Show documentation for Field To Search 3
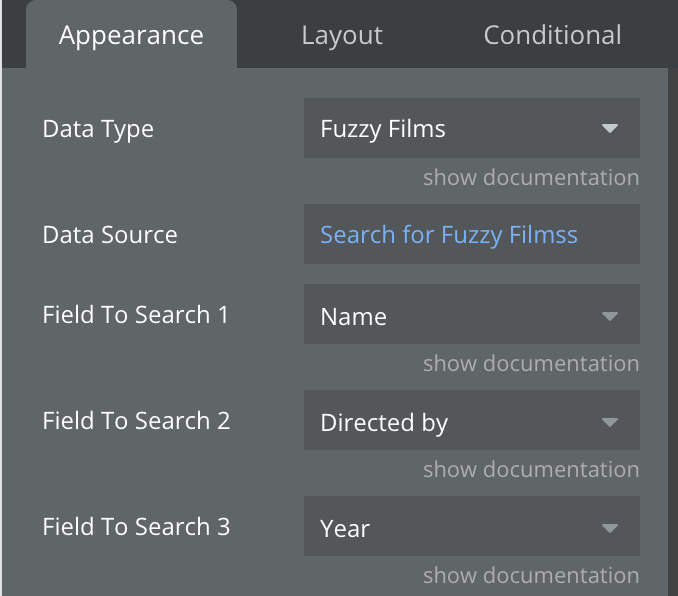The image size is (678, 596). tap(530, 576)
